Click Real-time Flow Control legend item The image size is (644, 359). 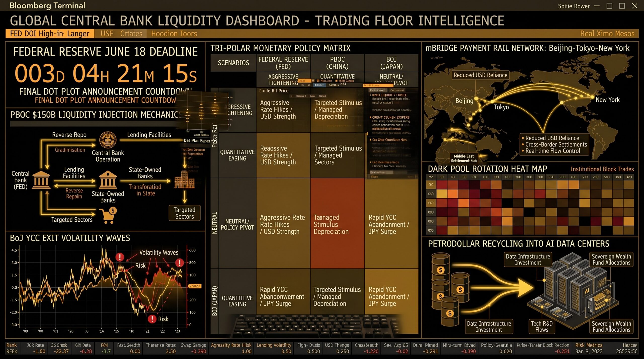[552, 151]
